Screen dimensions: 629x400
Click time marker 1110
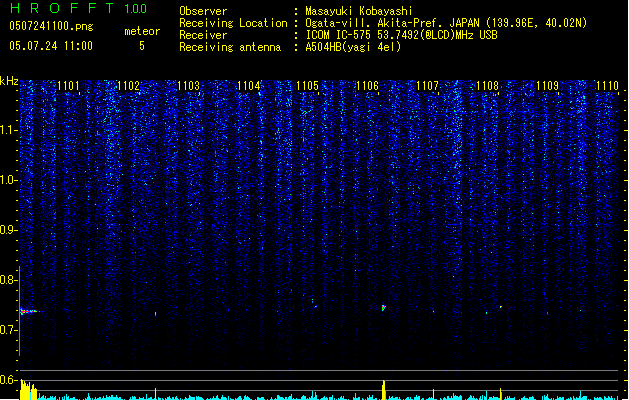[x=607, y=85]
